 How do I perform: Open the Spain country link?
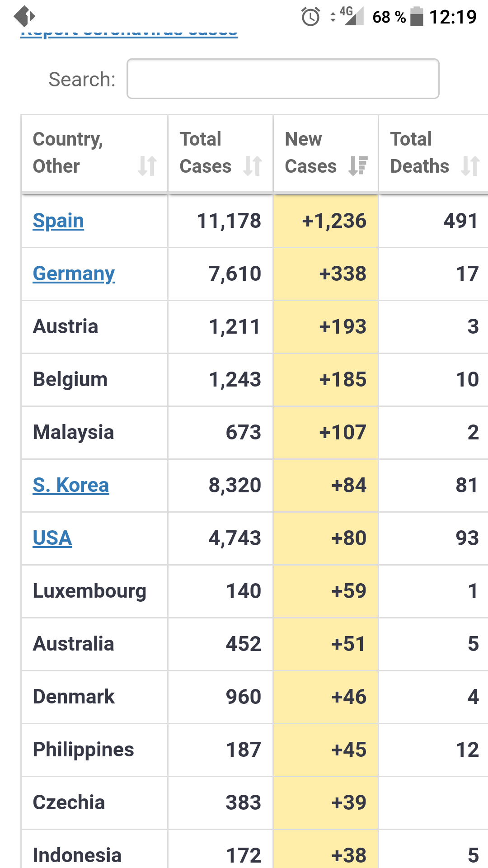58,221
